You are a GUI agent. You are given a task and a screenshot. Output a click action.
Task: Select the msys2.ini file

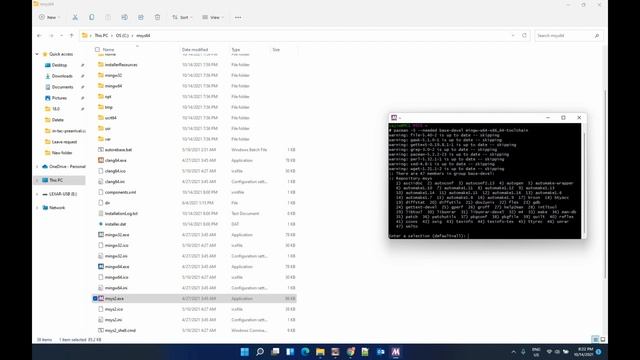pyautogui.click(x=113, y=320)
